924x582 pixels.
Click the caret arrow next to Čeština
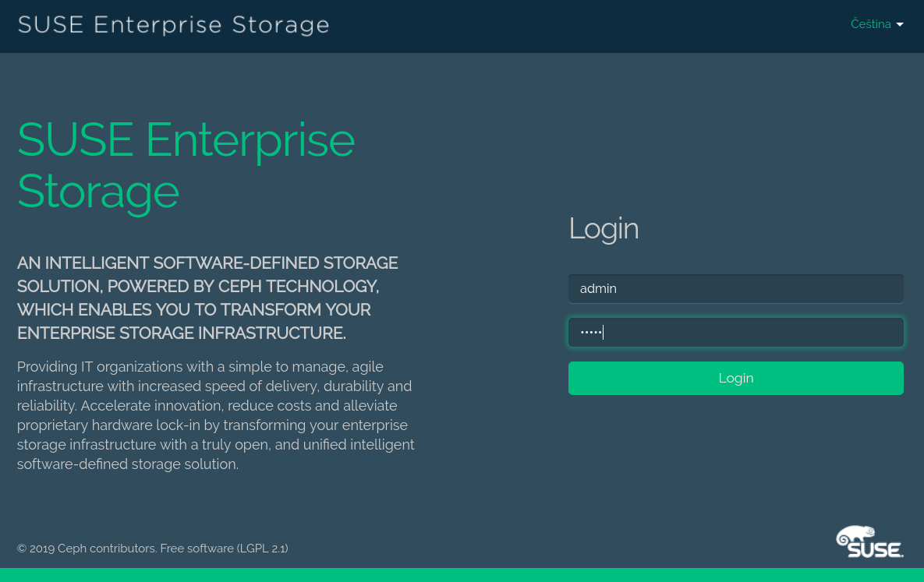(x=900, y=25)
